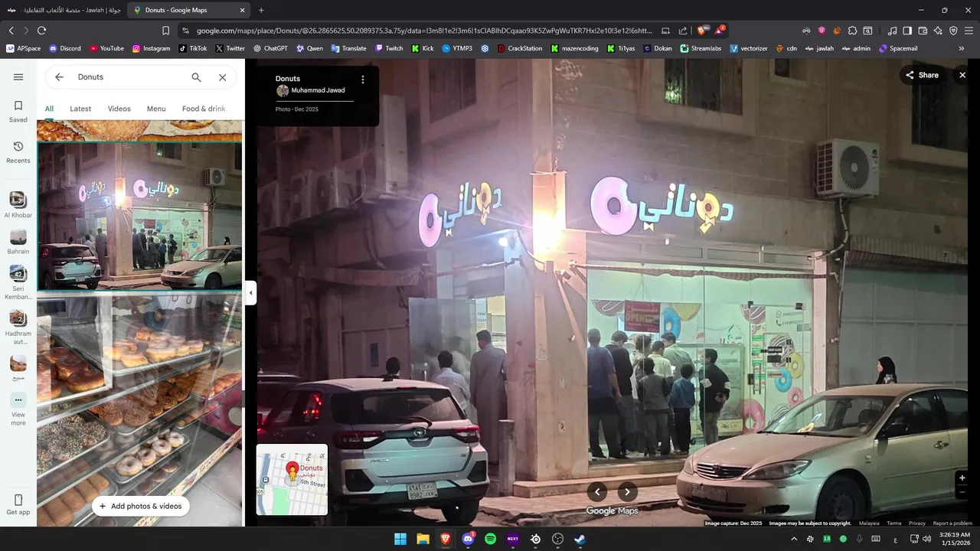980x551 pixels.
Task: Open Steam from the taskbar
Action: 580,539
